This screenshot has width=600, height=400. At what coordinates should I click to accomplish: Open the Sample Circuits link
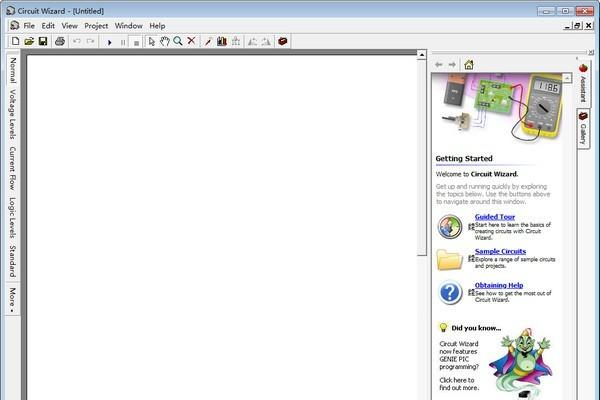[500, 251]
